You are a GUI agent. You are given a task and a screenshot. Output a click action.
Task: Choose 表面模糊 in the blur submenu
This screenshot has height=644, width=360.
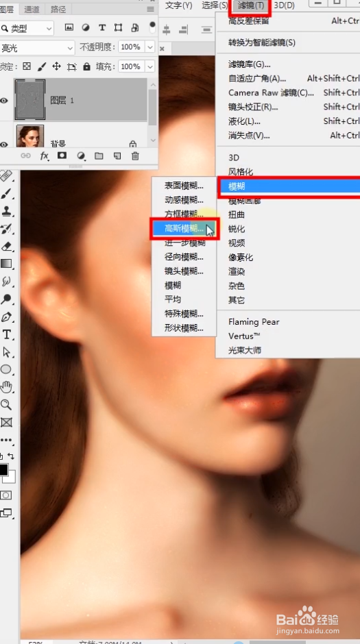click(184, 186)
